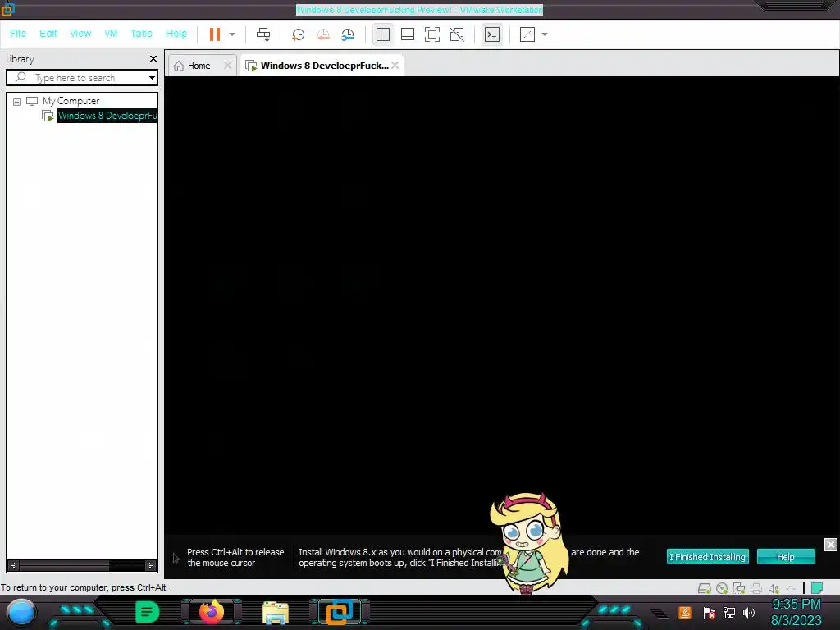Revert the virtual machine to its snapshot

(x=323, y=34)
